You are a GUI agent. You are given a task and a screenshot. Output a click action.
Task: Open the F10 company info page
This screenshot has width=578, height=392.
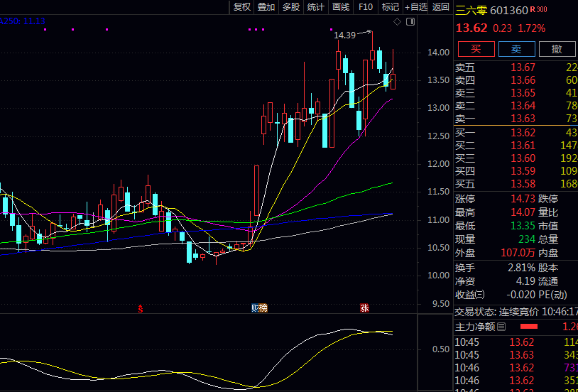coord(365,7)
